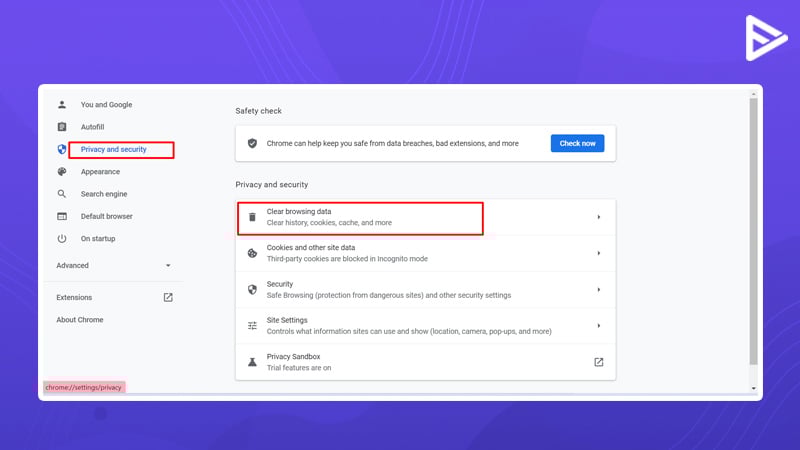Click the Clear browsing data title
The width and height of the screenshot is (800, 450).
298,211
